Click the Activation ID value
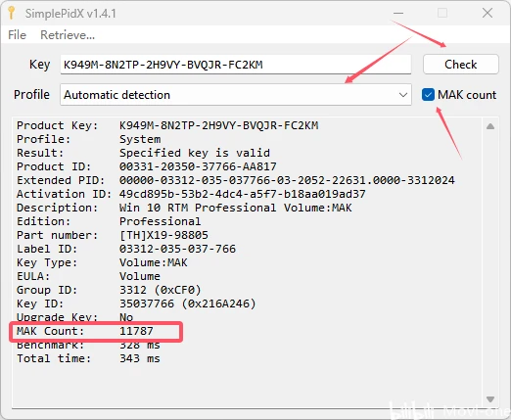Screen dimensions: 511x420 (242, 194)
